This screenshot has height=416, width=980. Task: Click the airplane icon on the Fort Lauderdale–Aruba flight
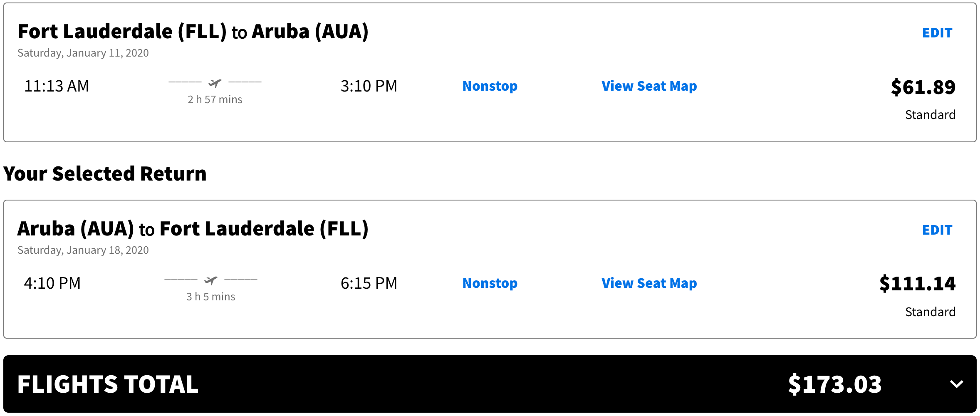(215, 83)
